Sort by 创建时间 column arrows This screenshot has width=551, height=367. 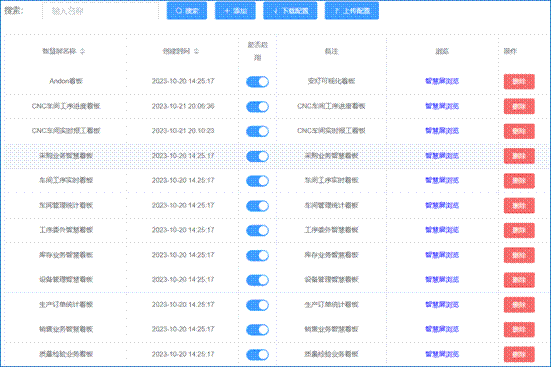click(196, 51)
